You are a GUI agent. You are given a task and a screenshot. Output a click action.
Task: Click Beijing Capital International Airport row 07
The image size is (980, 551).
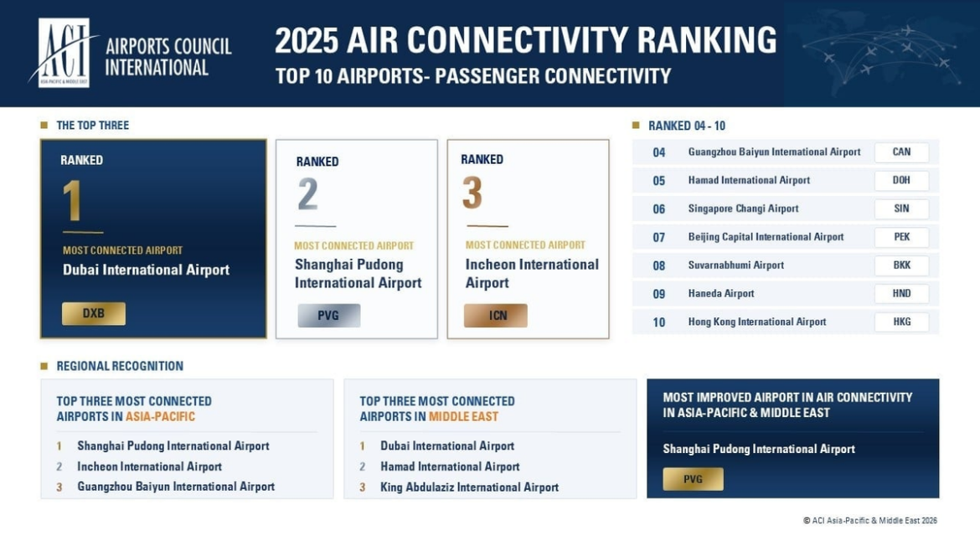[x=785, y=237]
